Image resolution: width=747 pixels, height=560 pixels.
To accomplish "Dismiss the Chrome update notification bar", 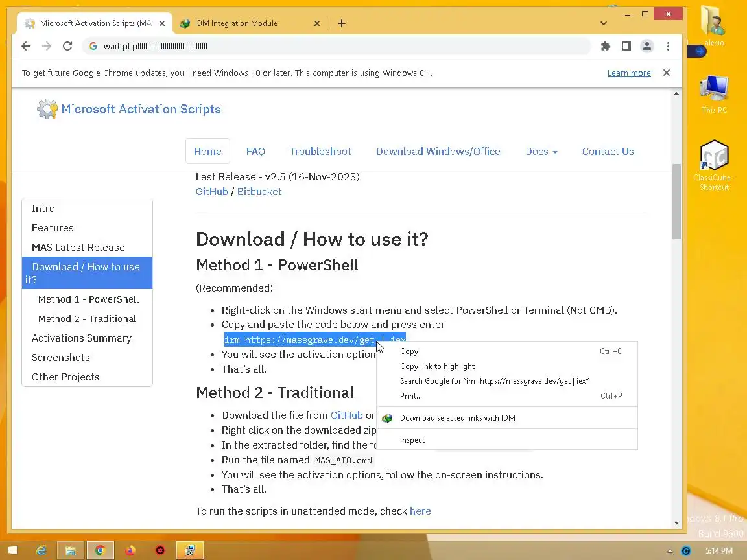I will click(x=667, y=73).
